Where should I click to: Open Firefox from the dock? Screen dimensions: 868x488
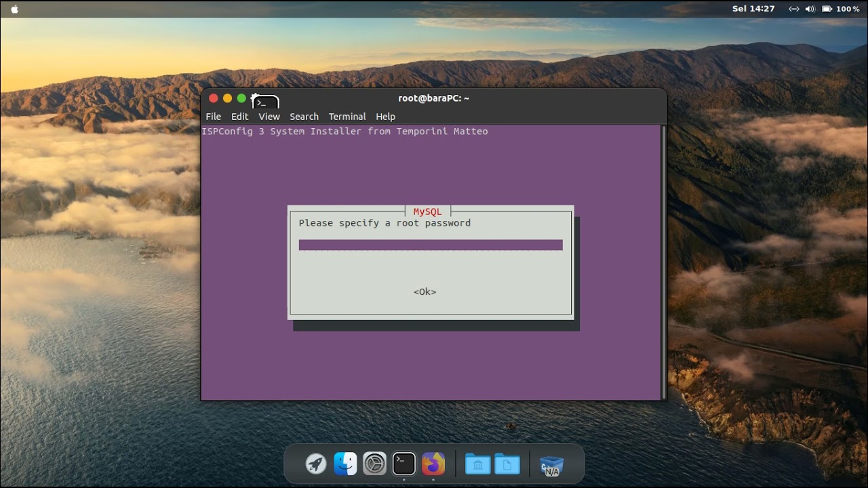click(433, 464)
